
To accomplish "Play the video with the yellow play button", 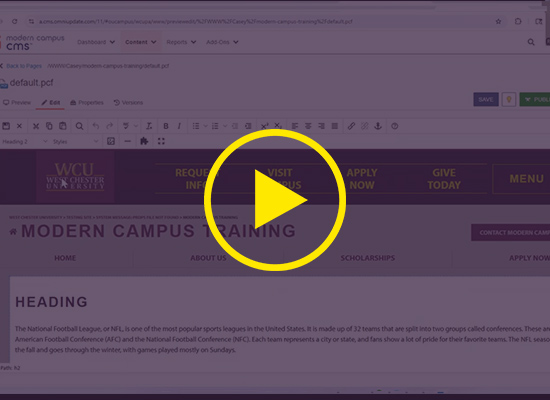I will point(275,200).
